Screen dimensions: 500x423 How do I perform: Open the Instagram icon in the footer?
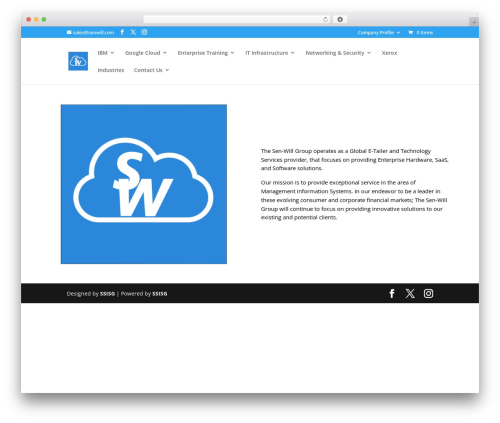(x=428, y=293)
